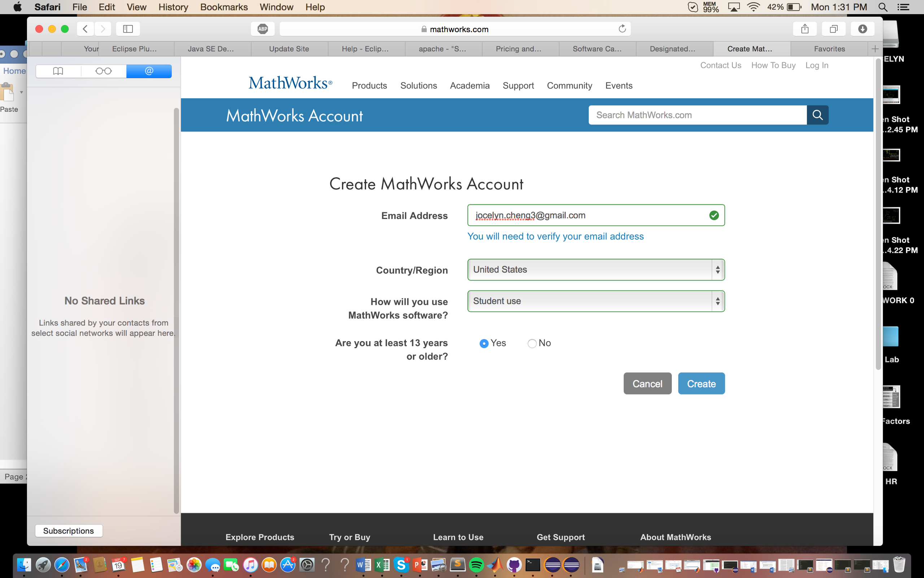Open the Share menu icon
Screen dimensions: 924x578
click(x=805, y=29)
